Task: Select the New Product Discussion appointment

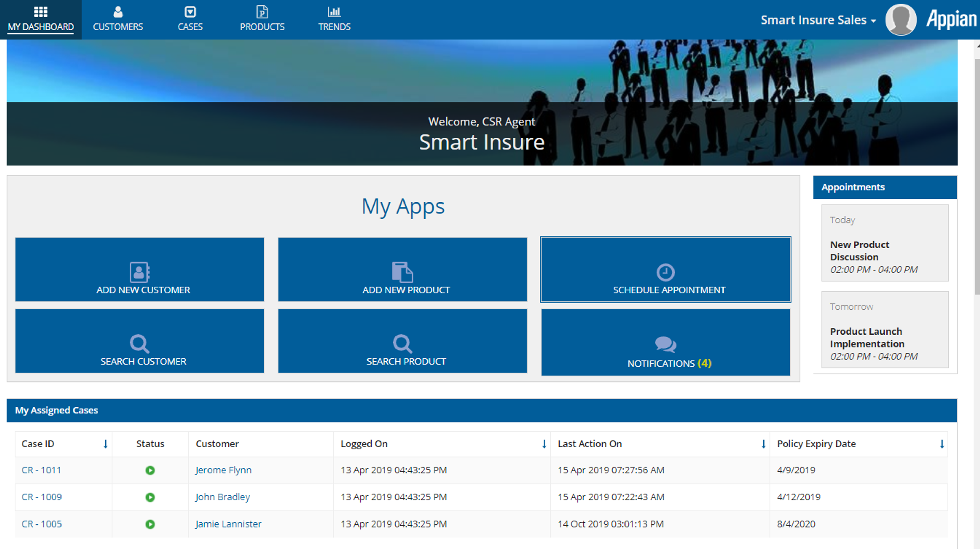Action: pos(885,243)
